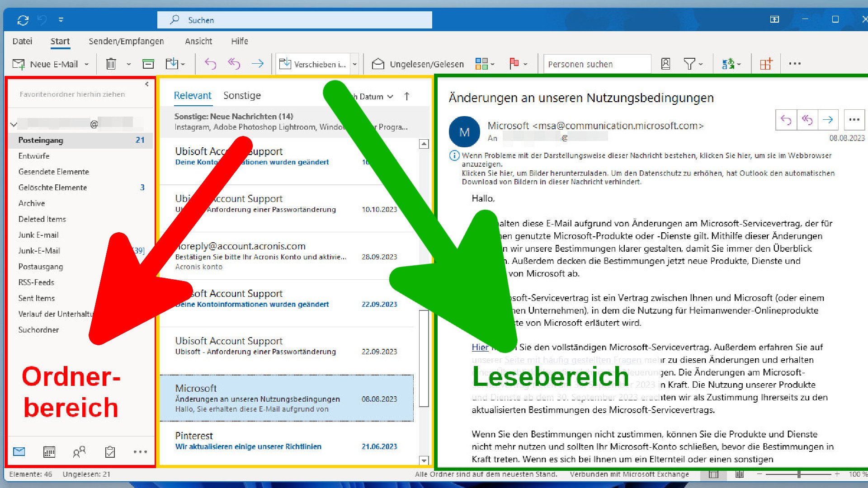Switch to the Sonstige inbox tab

pyautogui.click(x=242, y=95)
